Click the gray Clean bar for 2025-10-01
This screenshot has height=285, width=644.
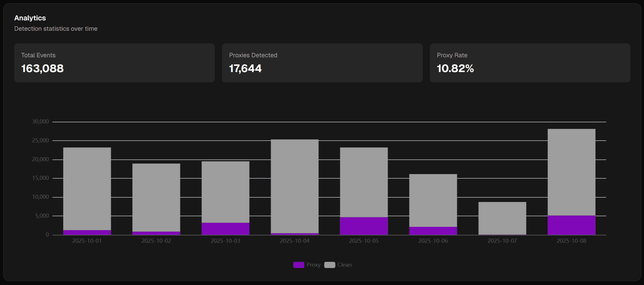pyautogui.click(x=87, y=189)
